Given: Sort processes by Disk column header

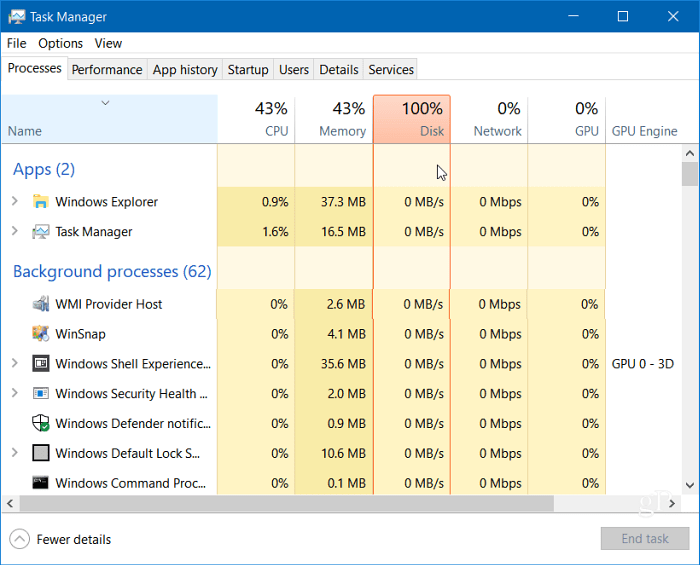Looking at the screenshot, I should click(x=412, y=119).
